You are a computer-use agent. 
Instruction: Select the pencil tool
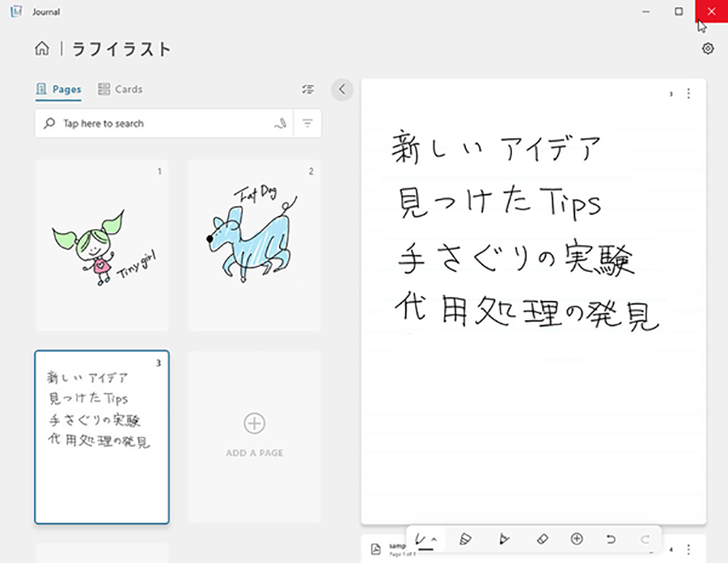(x=504, y=539)
